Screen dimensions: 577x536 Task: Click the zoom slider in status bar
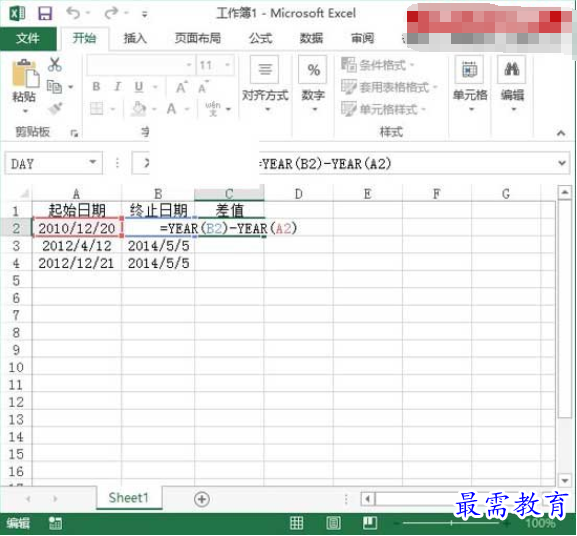tap(452, 523)
